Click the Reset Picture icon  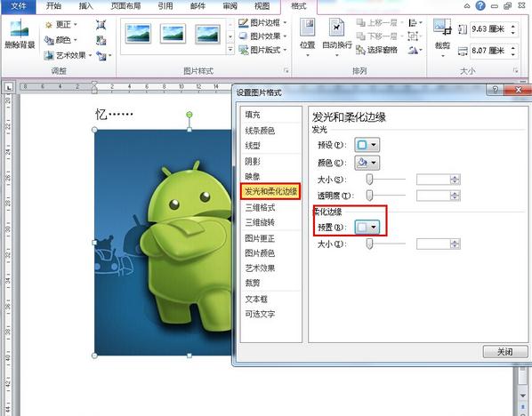pos(101,55)
